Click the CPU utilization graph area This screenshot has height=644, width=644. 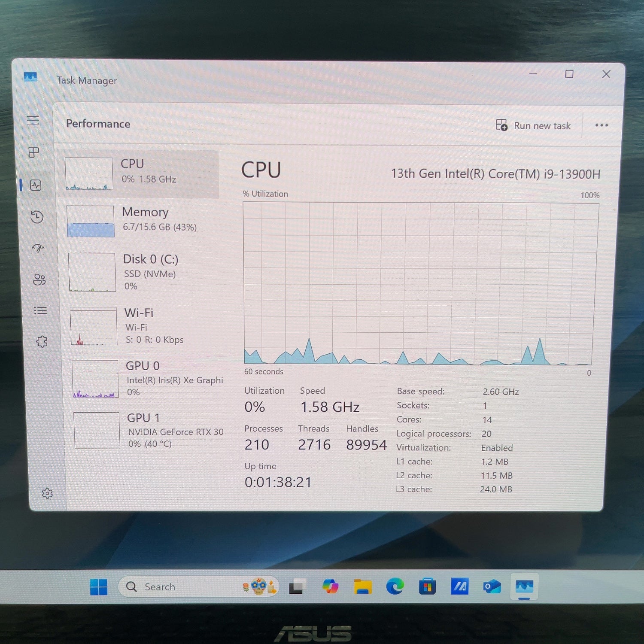click(x=420, y=283)
